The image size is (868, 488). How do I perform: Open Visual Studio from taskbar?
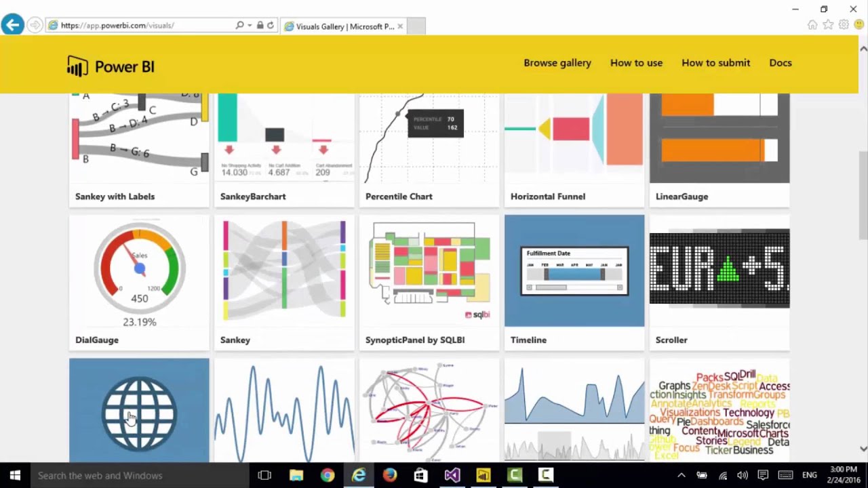point(452,475)
